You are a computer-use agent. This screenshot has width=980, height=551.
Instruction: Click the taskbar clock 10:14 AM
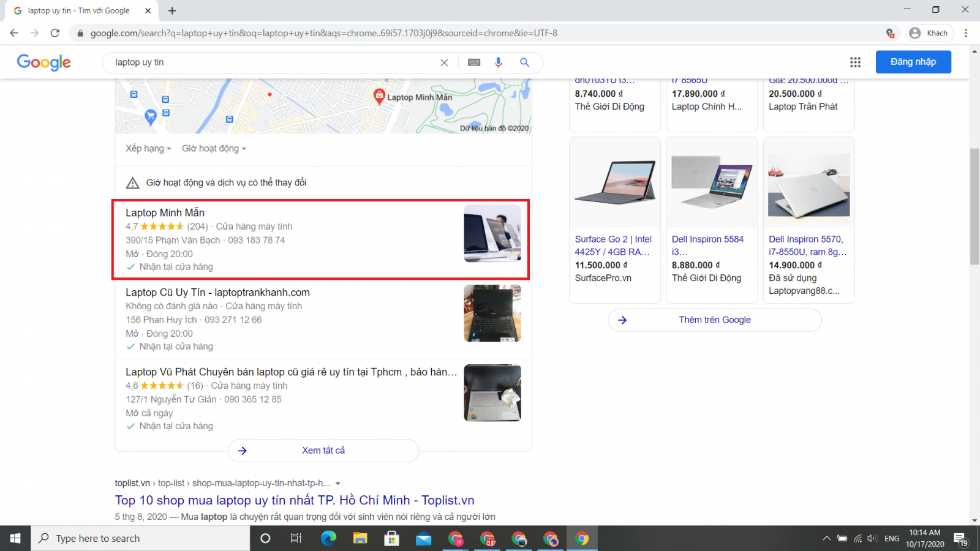point(925,538)
